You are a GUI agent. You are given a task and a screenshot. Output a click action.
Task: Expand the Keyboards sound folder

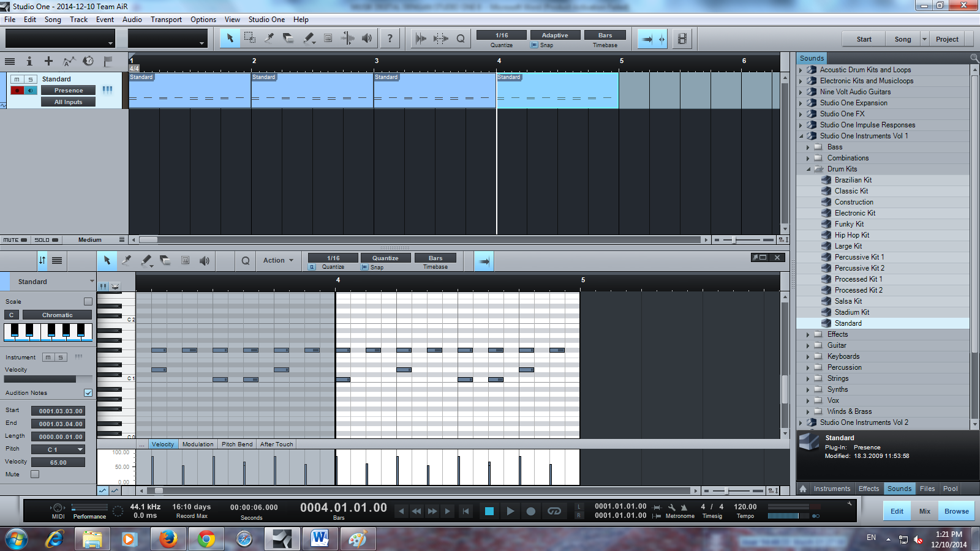808,356
